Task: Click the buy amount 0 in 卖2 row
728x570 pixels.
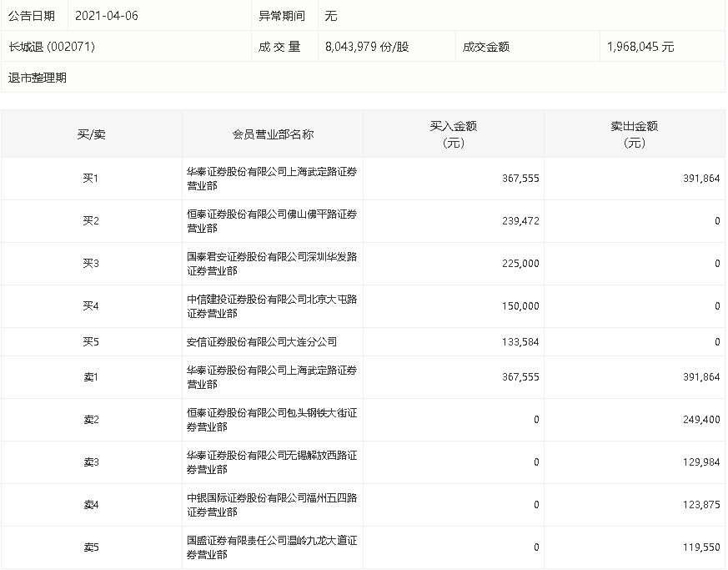Action: [x=536, y=420]
